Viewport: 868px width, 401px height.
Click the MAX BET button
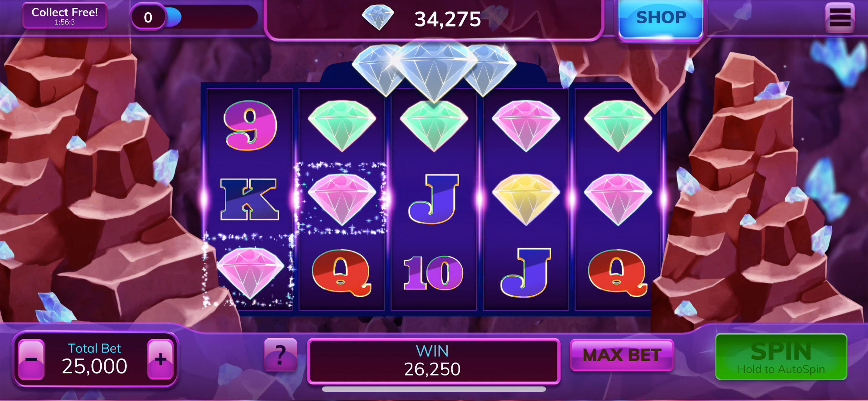(622, 355)
